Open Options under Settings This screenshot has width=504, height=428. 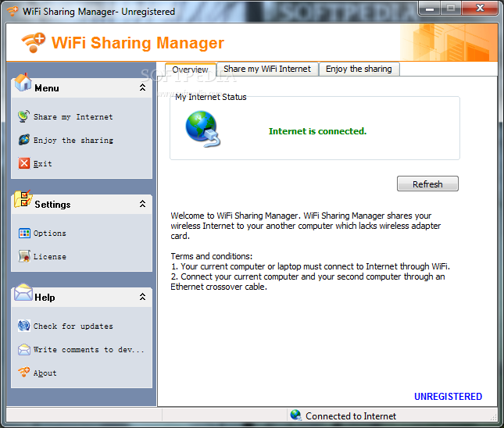pyautogui.click(x=50, y=234)
